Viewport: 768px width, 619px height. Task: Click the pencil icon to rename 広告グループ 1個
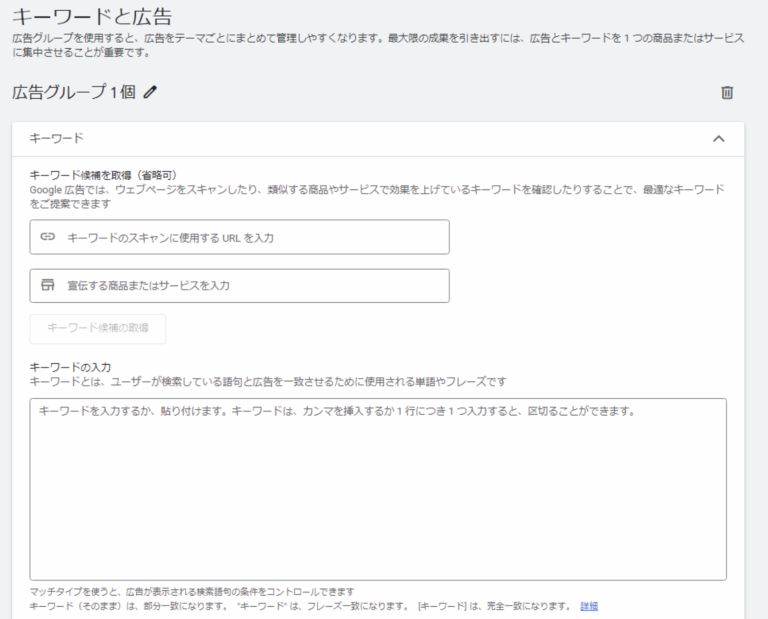150,92
